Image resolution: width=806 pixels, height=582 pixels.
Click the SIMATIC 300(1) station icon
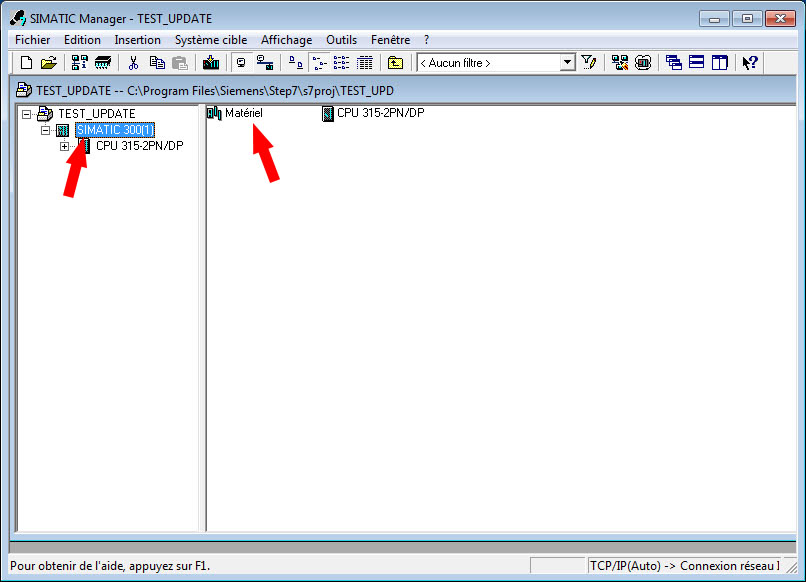(x=63, y=130)
